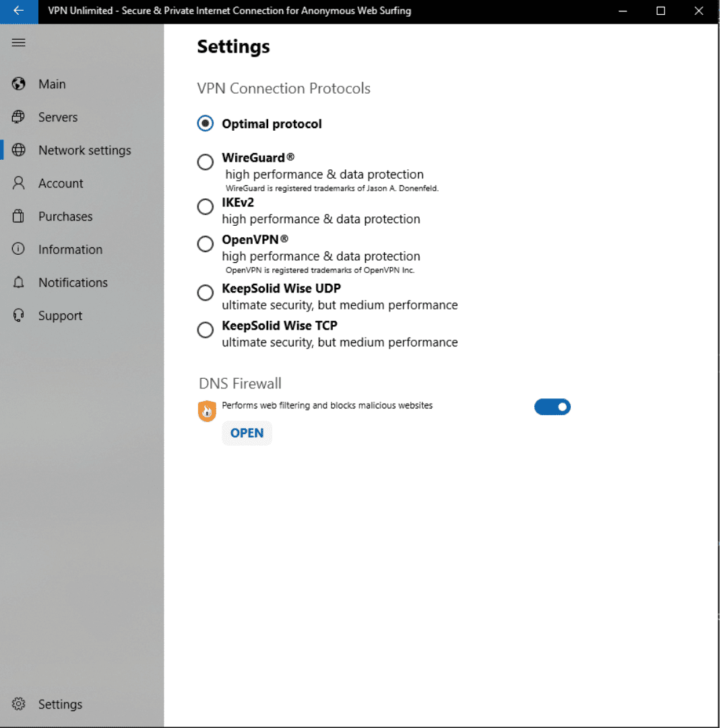
Task: Select the WireGuard protocol radio button
Action: pos(206,162)
